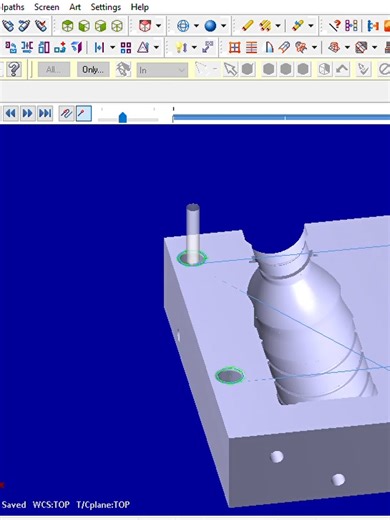The height and width of the screenshot is (520, 390).
Task: Expand the wireframe globe dropdown arrow
Action: pyautogui.click(x=196, y=26)
